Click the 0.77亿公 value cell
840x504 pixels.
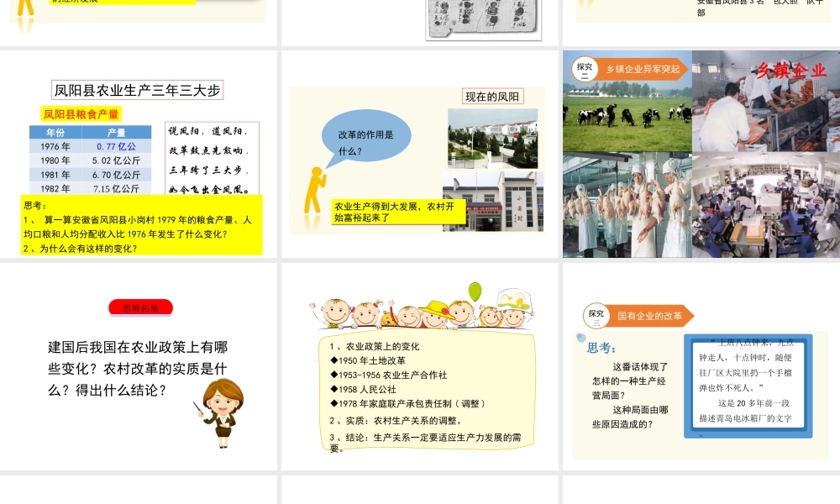tap(116, 146)
